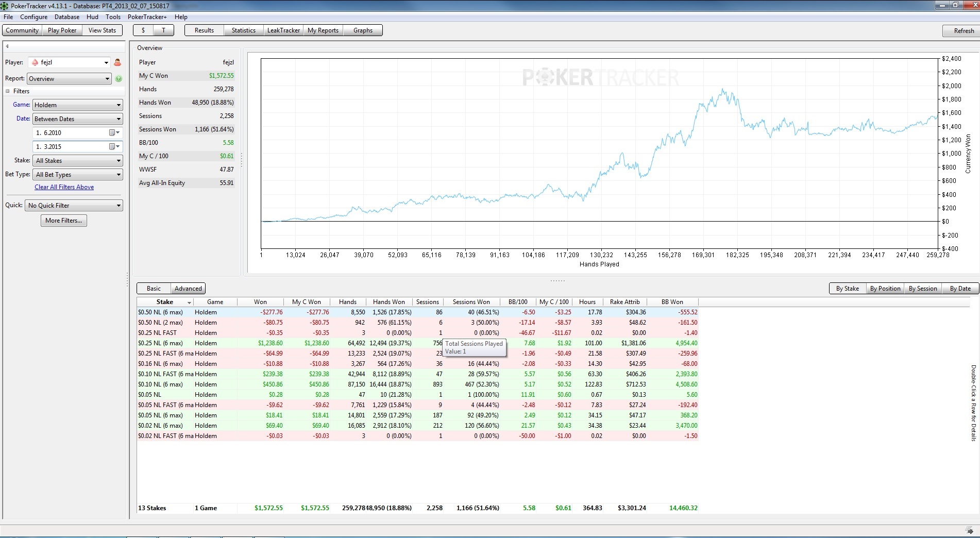Viewport: 980px width, 538px height.
Task: Switch to the Community tab
Action: pos(22,30)
